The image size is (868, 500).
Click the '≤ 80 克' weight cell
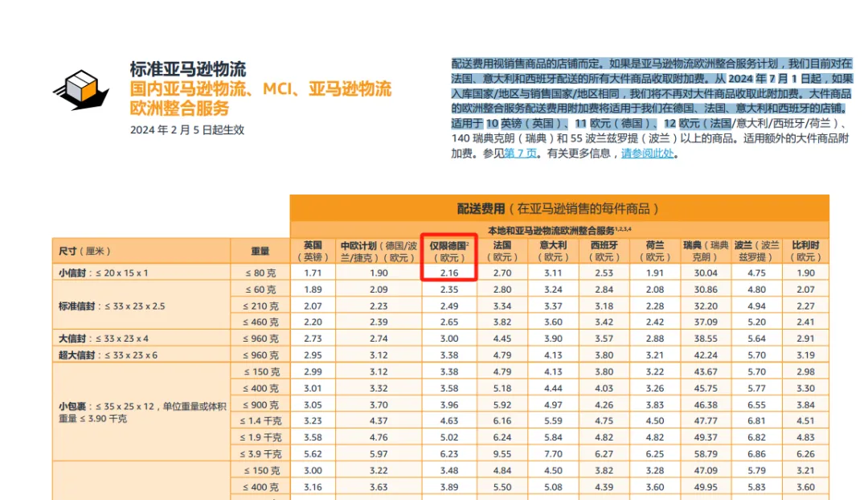point(260,273)
